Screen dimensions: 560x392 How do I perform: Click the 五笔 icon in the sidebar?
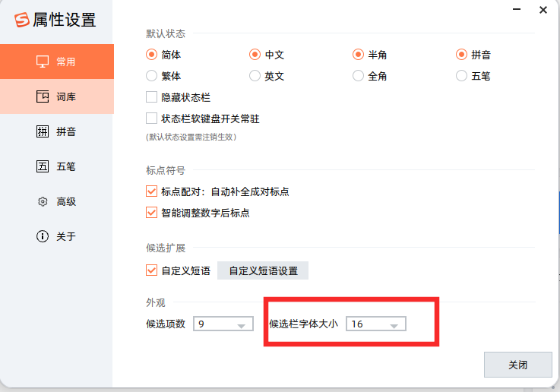click(x=43, y=166)
